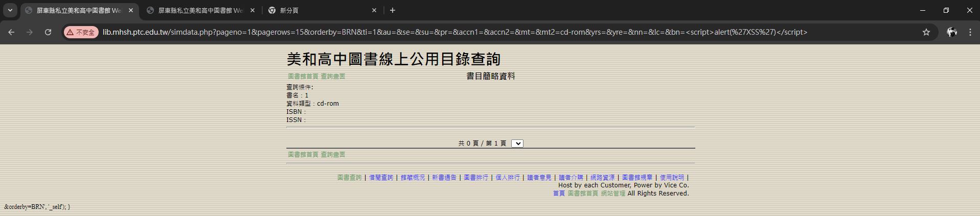The height and width of the screenshot is (216, 980).
Task: Open the 新書通告 footer link
Action: tap(444, 178)
